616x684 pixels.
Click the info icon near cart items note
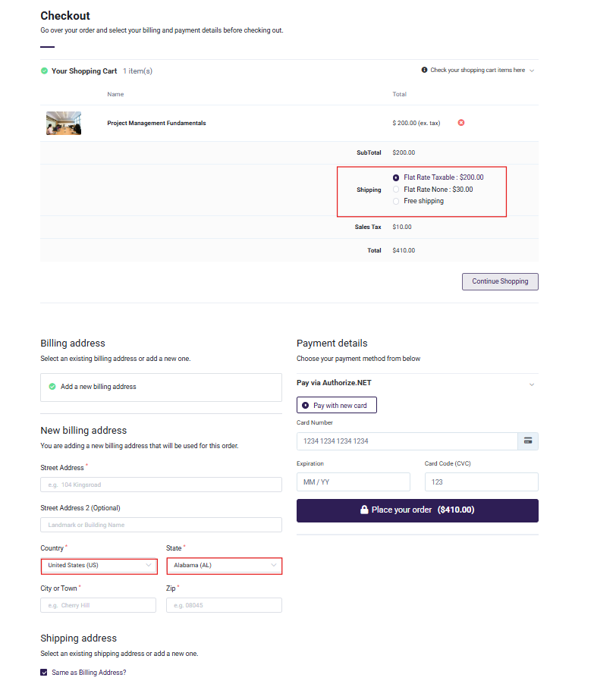pyautogui.click(x=425, y=71)
